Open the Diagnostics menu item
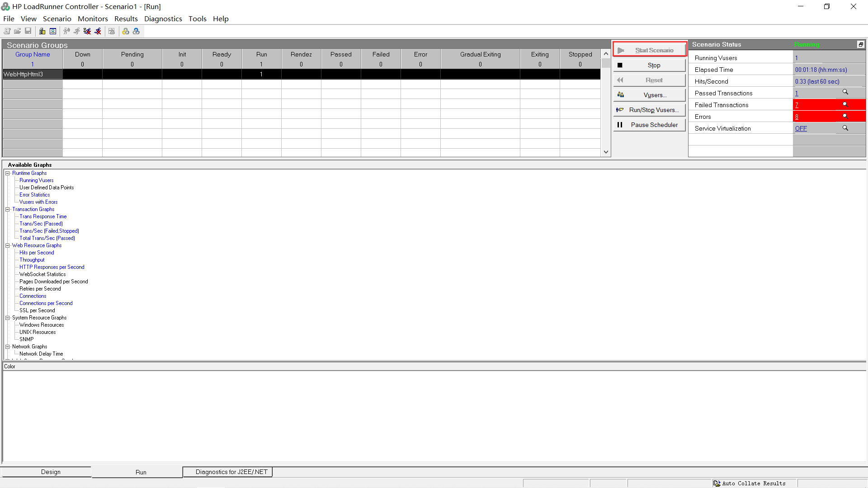Image resolution: width=868 pixels, height=488 pixels. point(163,19)
